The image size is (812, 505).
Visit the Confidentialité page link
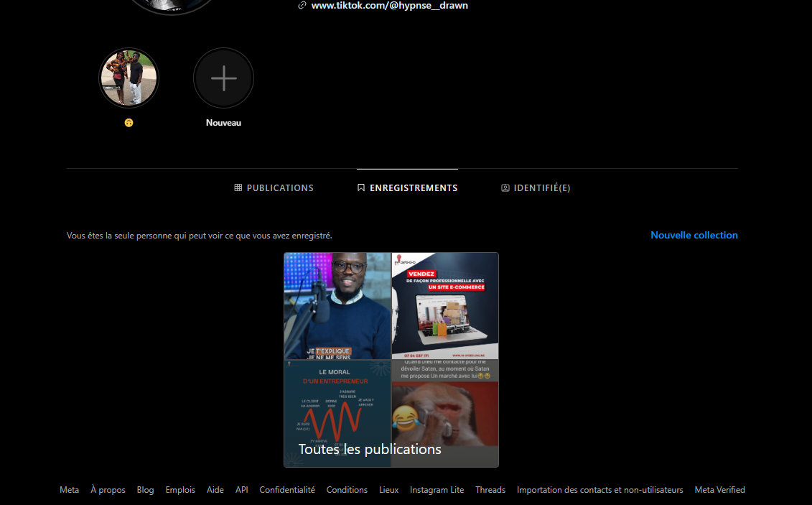point(287,490)
